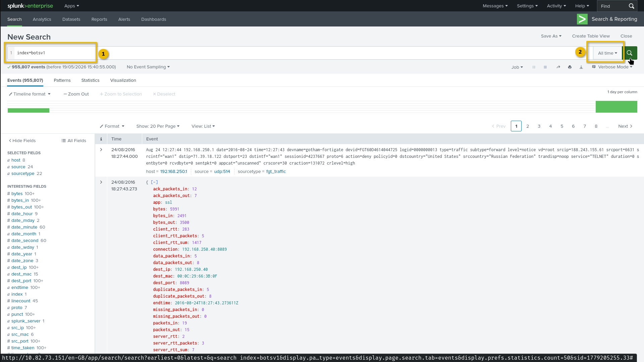Image resolution: width=644 pixels, height=362 pixels.
Task: Open the Save As dropdown
Action: 551,36
